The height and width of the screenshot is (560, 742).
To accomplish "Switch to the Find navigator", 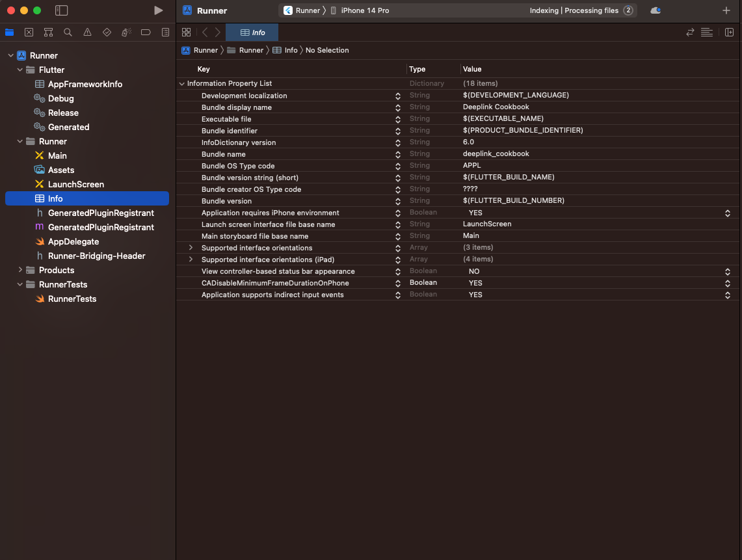I will (68, 32).
